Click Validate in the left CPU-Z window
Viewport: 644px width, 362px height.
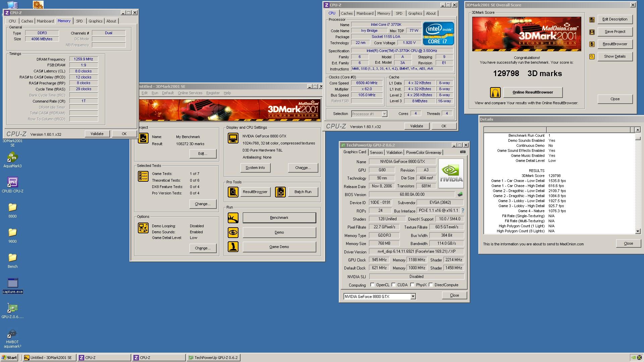[x=97, y=134]
